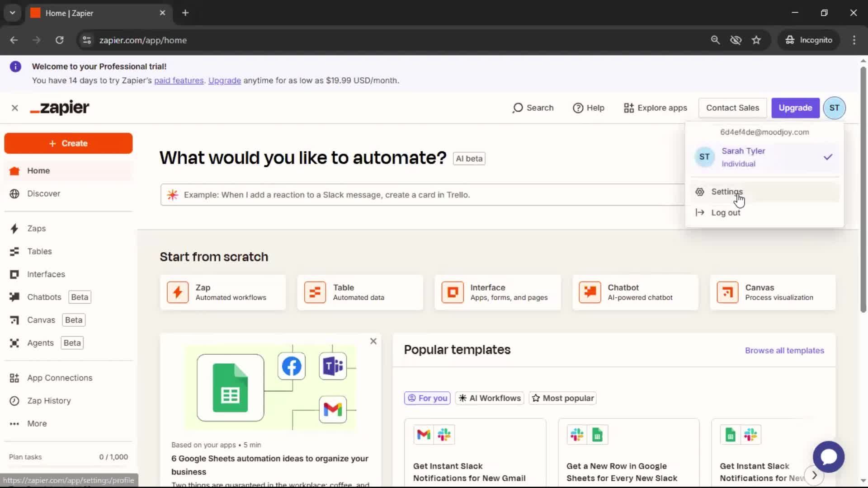
Task: Advance templates carousel with right arrow
Action: 814,475
